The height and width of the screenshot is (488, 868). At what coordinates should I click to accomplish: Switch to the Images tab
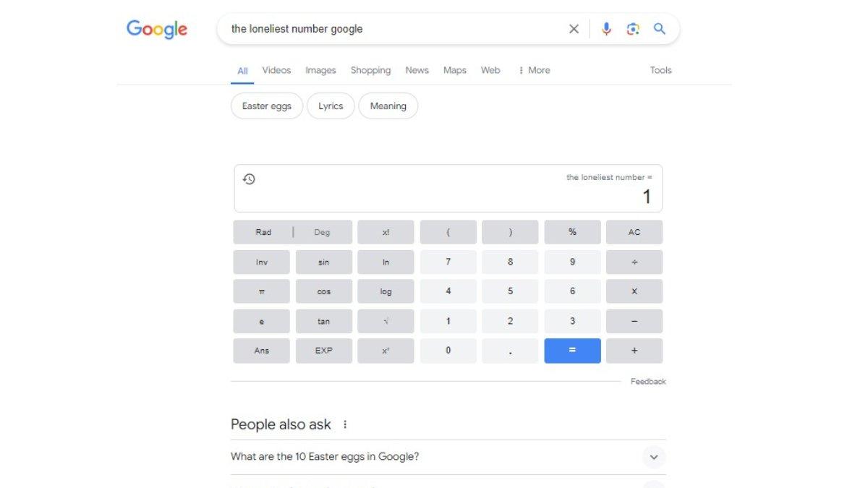[320, 70]
